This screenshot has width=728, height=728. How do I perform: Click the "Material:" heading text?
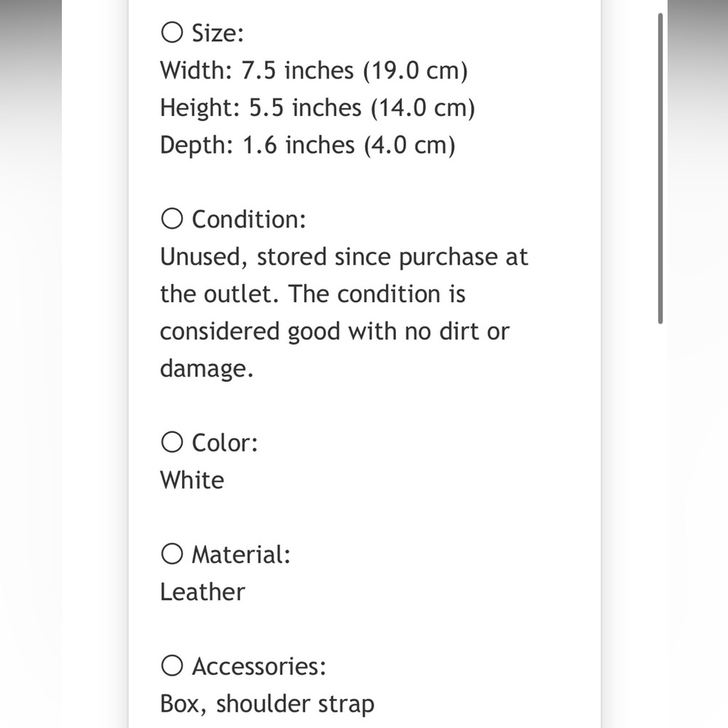pyautogui.click(x=241, y=554)
